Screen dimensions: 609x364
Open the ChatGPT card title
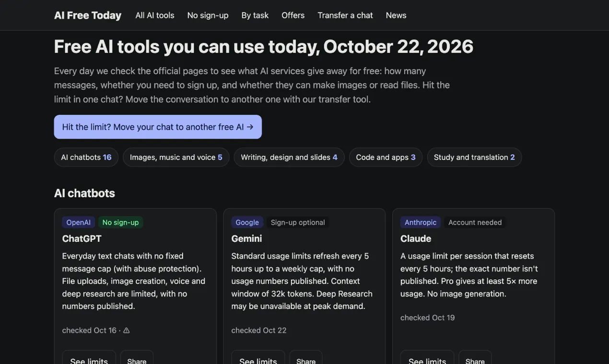[x=82, y=239]
